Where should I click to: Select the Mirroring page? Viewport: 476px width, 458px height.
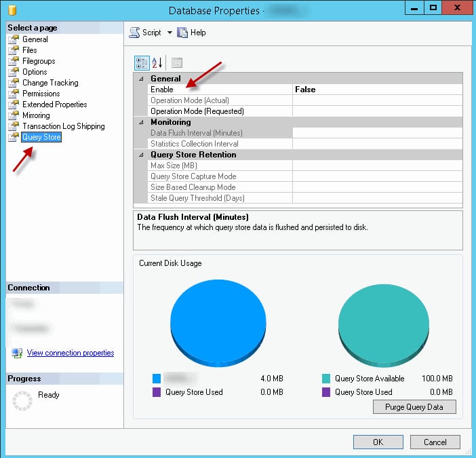click(x=36, y=115)
